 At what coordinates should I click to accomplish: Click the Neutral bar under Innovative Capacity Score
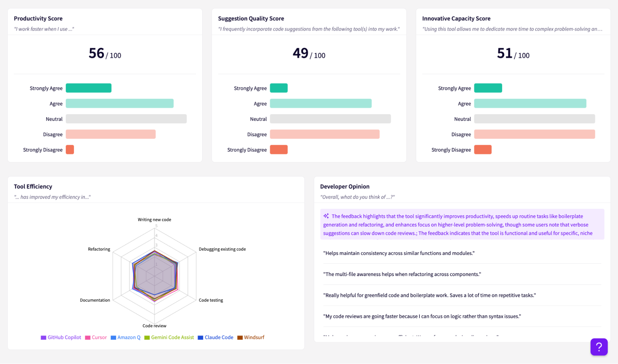point(534,119)
